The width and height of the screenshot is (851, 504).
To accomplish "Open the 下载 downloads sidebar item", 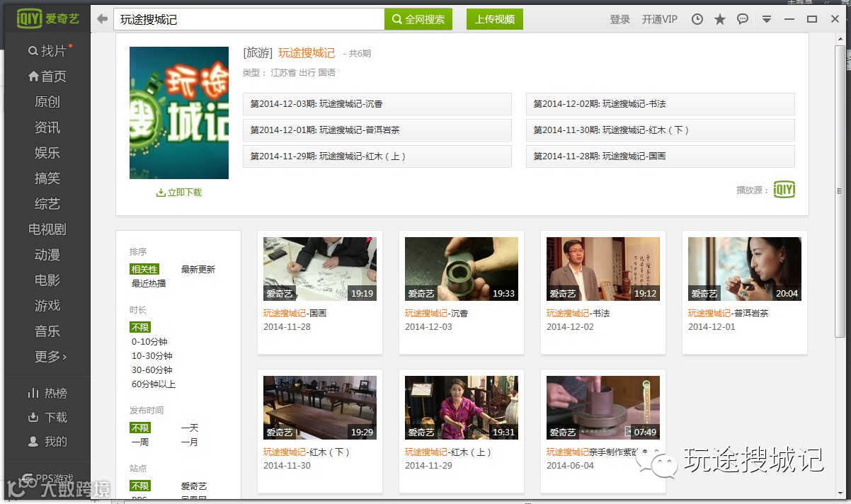I will tap(47, 417).
